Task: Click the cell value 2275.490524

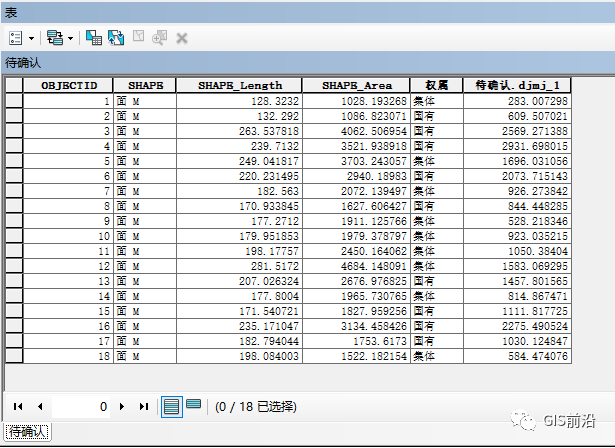Action: [x=535, y=326]
